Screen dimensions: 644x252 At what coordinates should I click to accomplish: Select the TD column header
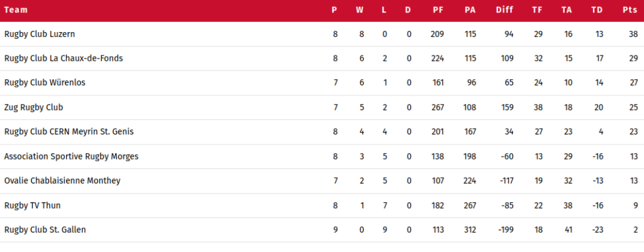click(597, 10)
